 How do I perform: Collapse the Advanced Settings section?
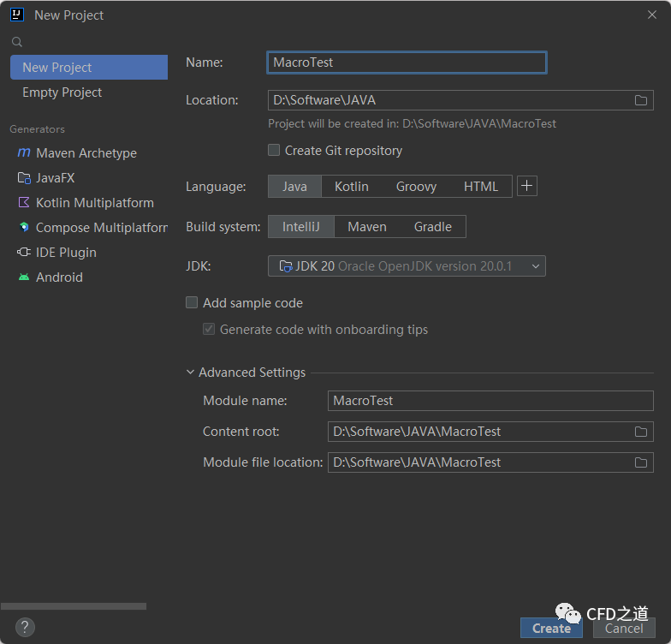(x=191, y=373)
